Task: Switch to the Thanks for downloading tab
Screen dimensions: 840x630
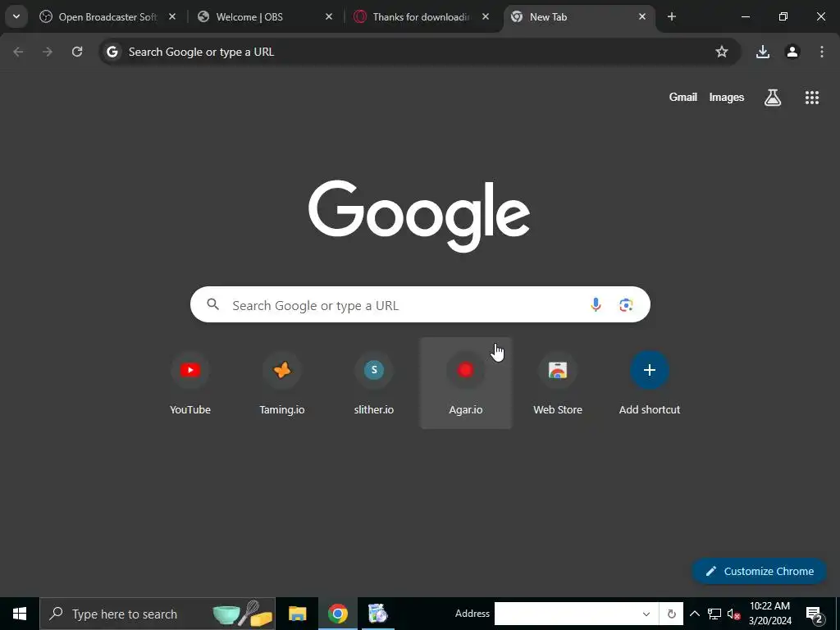Action: tap(421, 17)
